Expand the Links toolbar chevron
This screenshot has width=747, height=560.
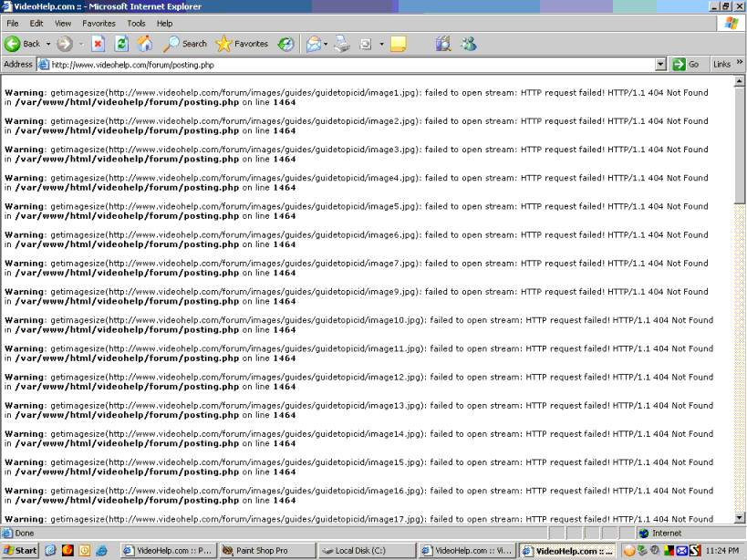click(x=740, y=62)
